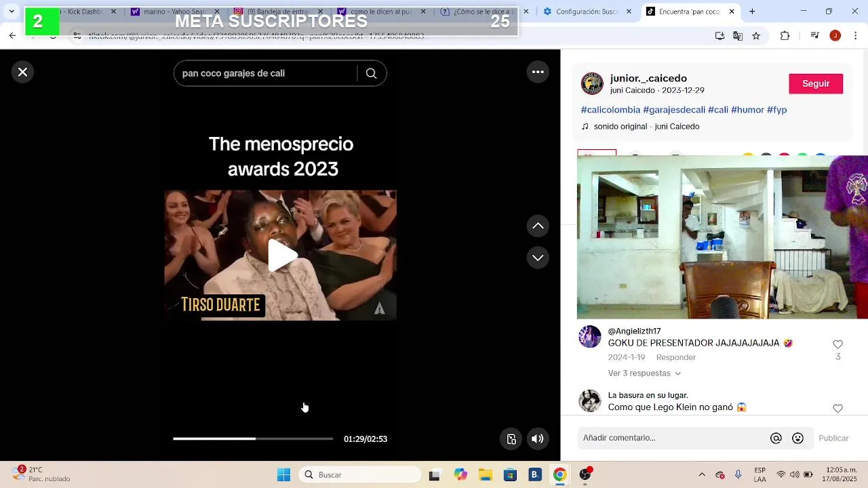Close the 'Configuración: Busca' tab

pos(629,12)
